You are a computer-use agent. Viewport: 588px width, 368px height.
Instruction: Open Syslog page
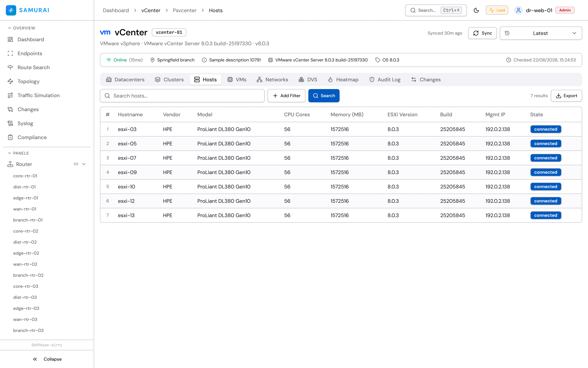[x=25, y=123]
